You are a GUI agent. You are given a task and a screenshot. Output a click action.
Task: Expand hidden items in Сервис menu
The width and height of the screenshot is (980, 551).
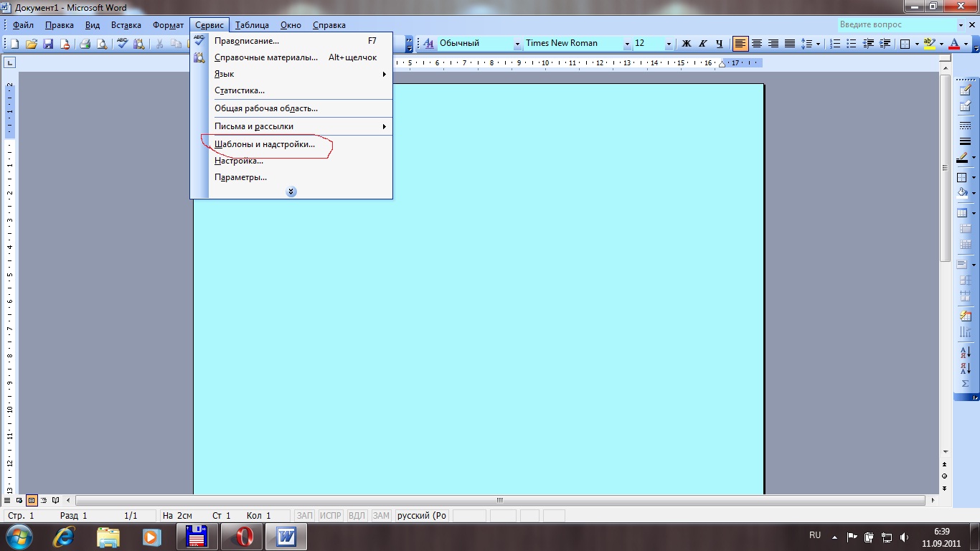[x=291, y=192]
